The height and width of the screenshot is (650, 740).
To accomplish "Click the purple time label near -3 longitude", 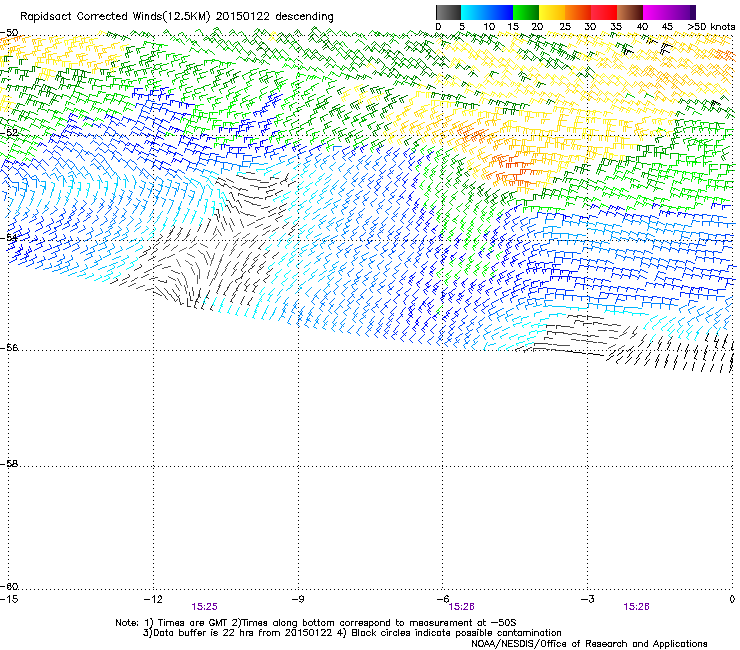I will 636,607.
